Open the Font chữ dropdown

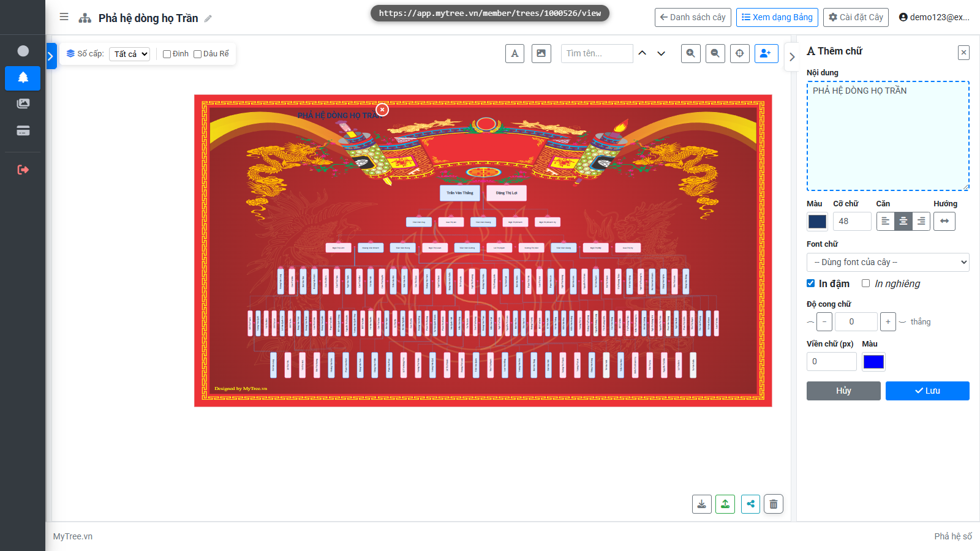pos(888,262)
